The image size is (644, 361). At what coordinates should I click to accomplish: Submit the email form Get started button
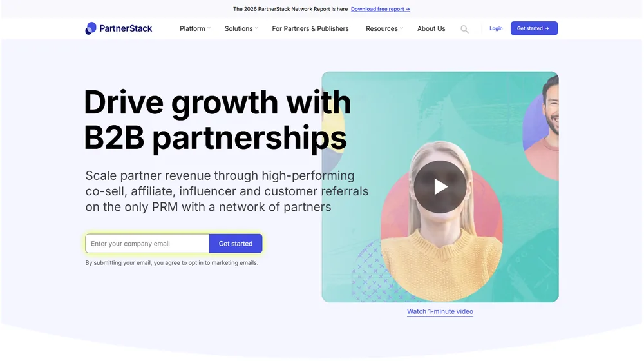(x=235, y=244)
